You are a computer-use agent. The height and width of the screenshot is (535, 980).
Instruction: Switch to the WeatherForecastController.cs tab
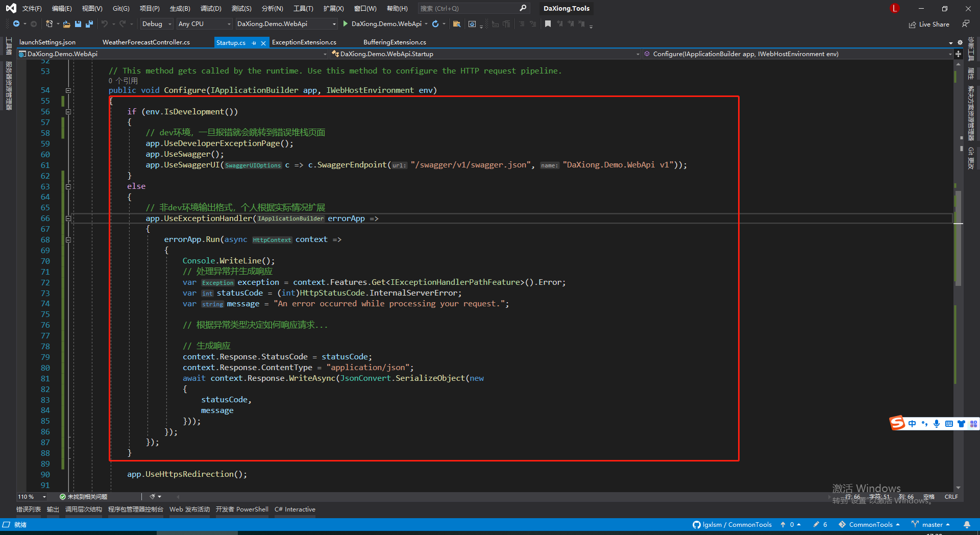(x=146, y=42)
